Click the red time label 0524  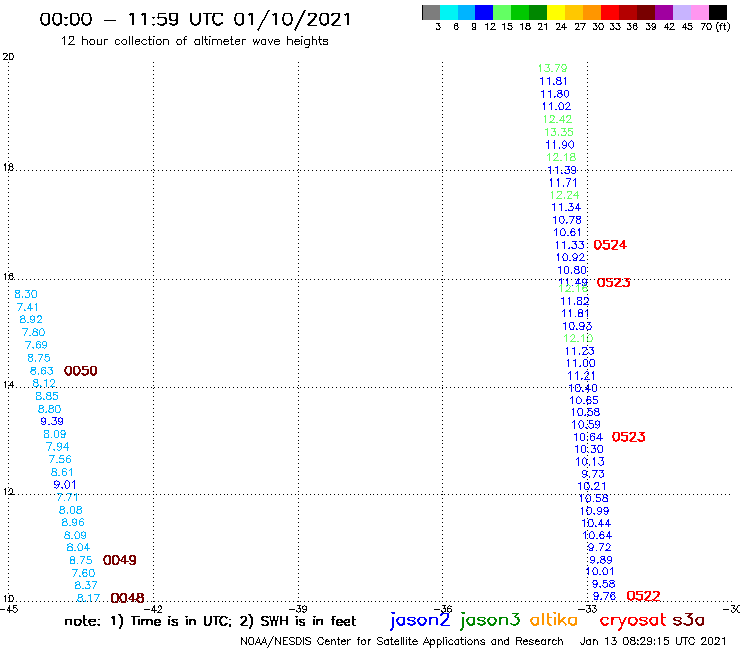(x=610, y=245)
